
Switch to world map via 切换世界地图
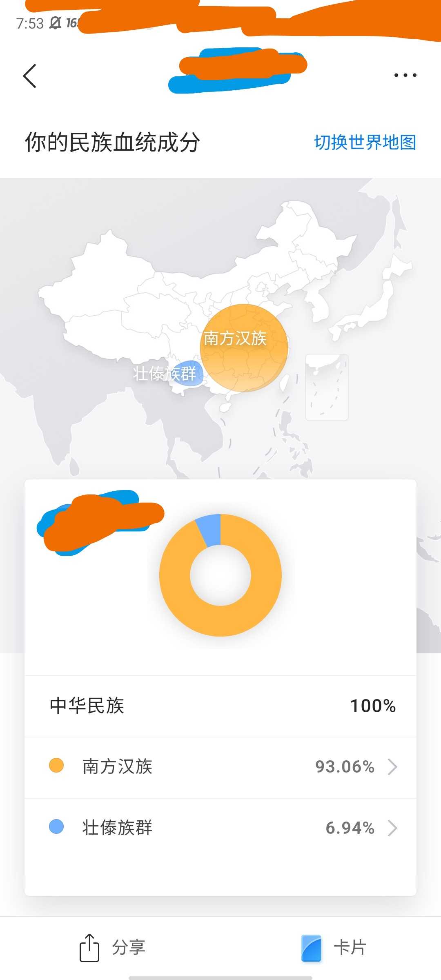click(365, 143)
